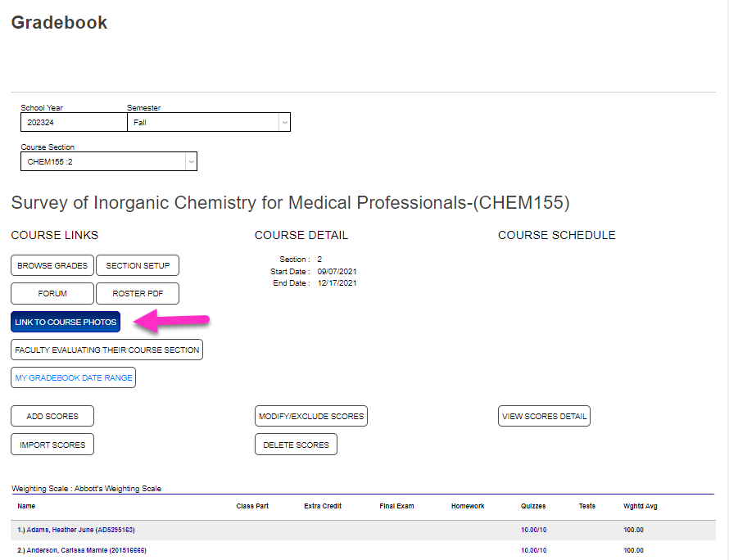Viewport: 729px width, 560px height.
Task: Open View Scores Detail
Action: pyautogui.click(x=544, y=416)
